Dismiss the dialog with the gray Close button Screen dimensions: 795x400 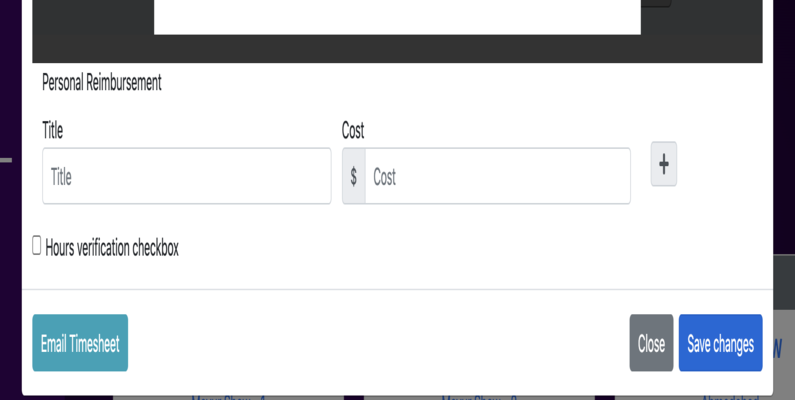[652, 343]
